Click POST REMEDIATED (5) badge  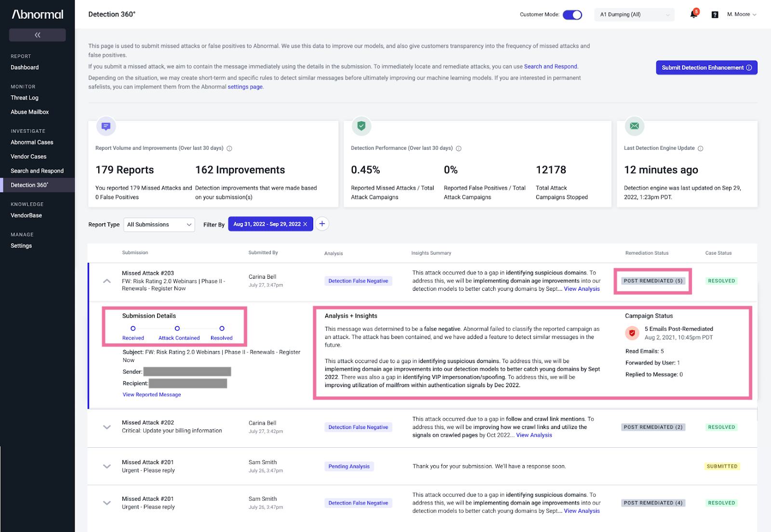pyautogui.click(x=653, y=281)
